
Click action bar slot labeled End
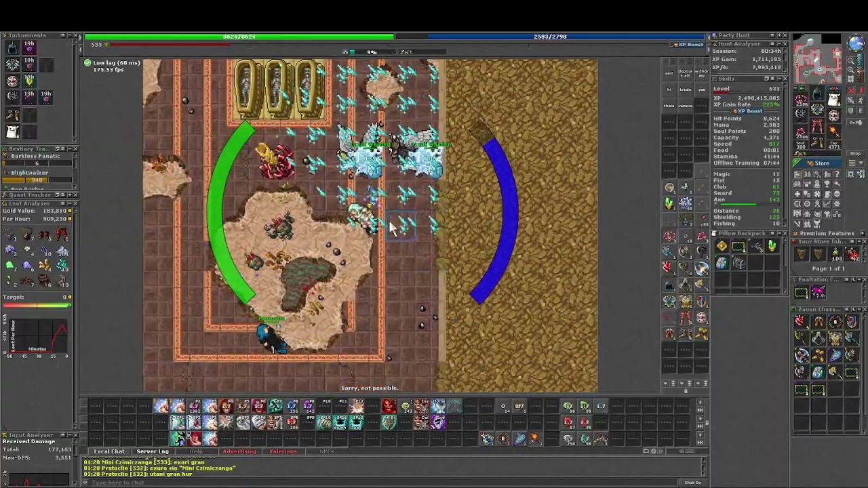(x=438, y=422)
